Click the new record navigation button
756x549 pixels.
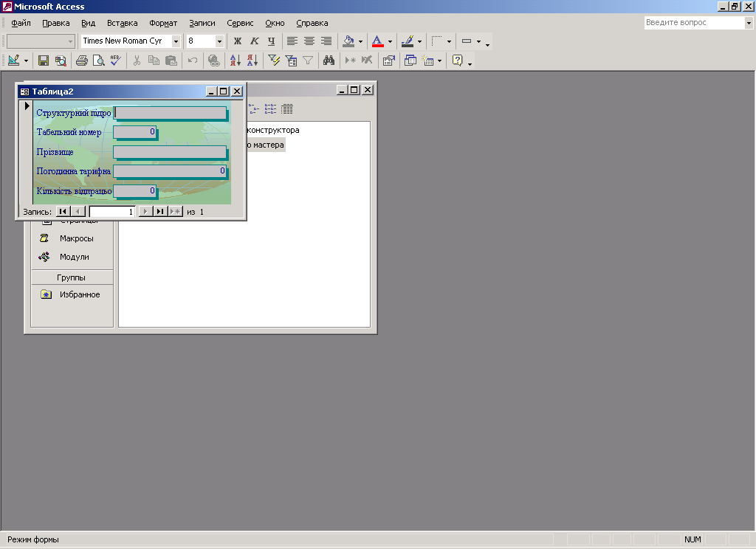pyautogui.click(x=176, y=211)
